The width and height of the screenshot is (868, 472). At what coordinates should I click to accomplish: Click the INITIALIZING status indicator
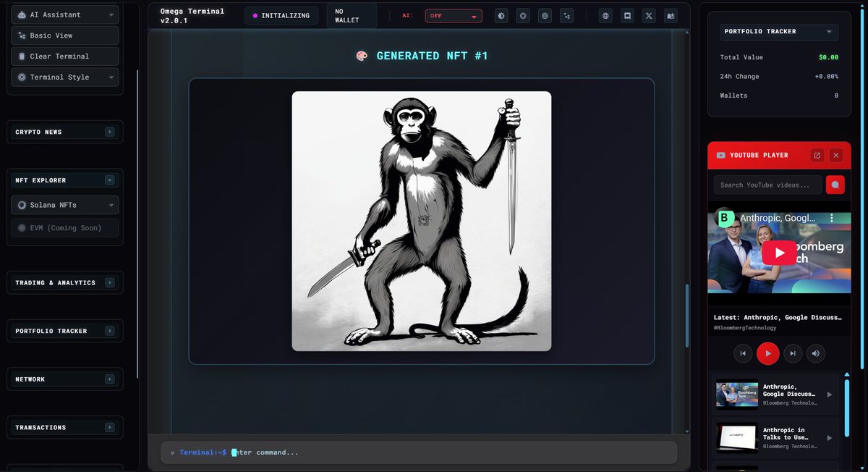281,15
